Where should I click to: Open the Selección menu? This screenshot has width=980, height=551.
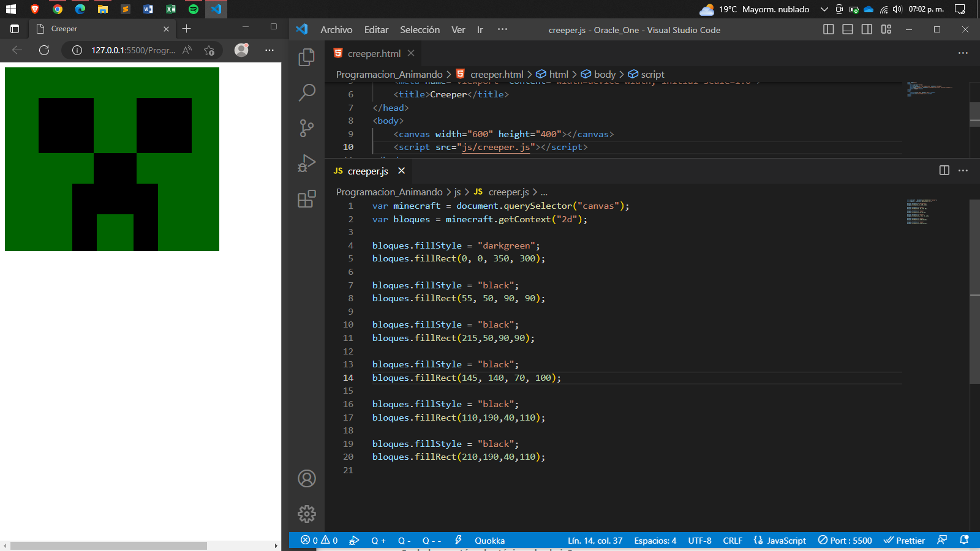click(x=420, y=29)
